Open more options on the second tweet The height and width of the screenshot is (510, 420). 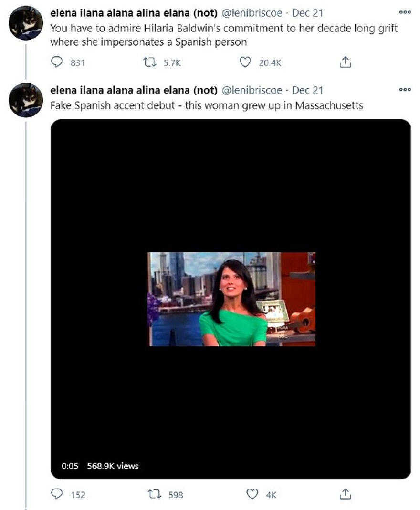pyautogui.click(x=405, y=89)
